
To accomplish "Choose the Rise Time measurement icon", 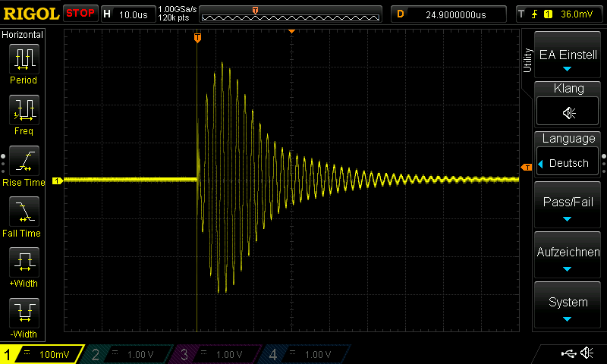I will 24,161.
